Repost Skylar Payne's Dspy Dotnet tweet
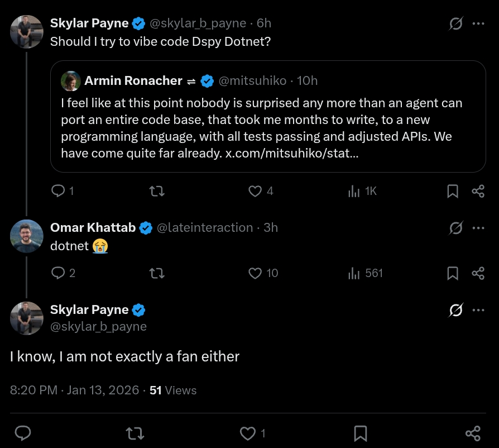 (157, 191)
